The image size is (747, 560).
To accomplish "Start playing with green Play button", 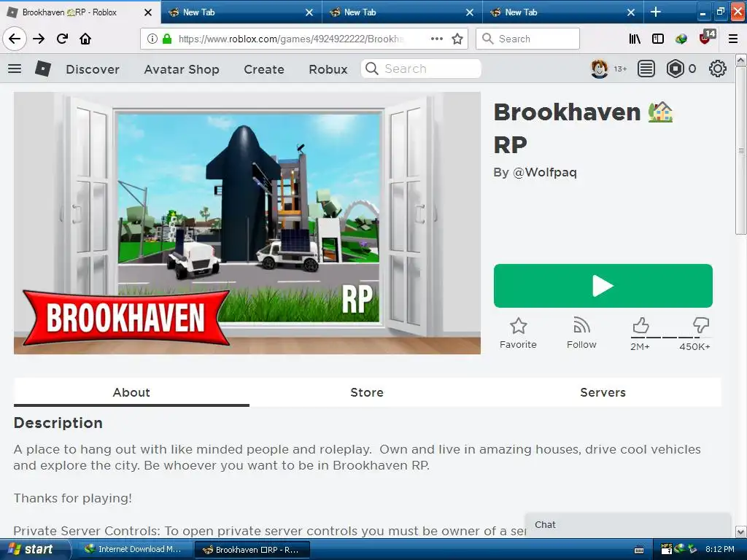I will tap(603, 286).
